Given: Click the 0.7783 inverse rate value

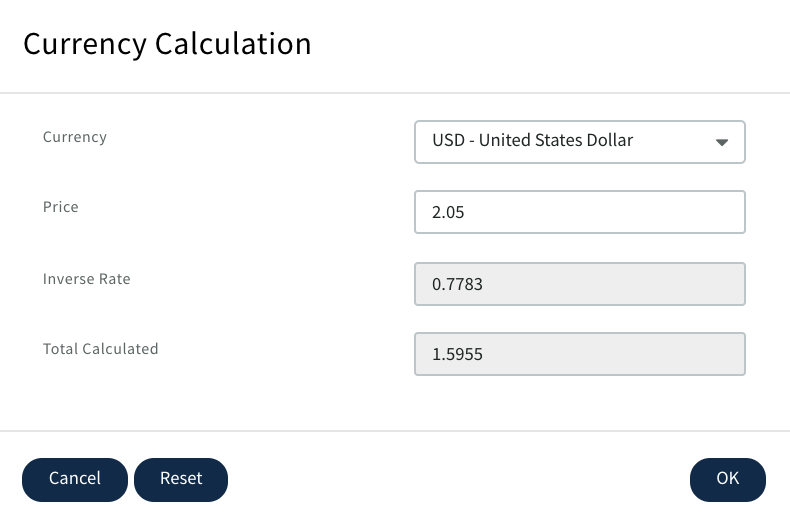Looking at the screenshot, I should (x=457, y=284).
